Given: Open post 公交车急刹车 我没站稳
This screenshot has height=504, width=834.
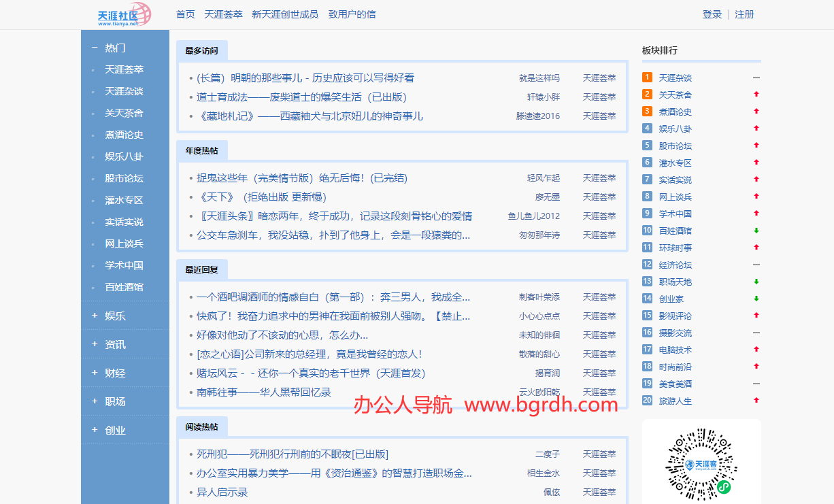Looking at the screenshot, I should click(x=333, y=235).
